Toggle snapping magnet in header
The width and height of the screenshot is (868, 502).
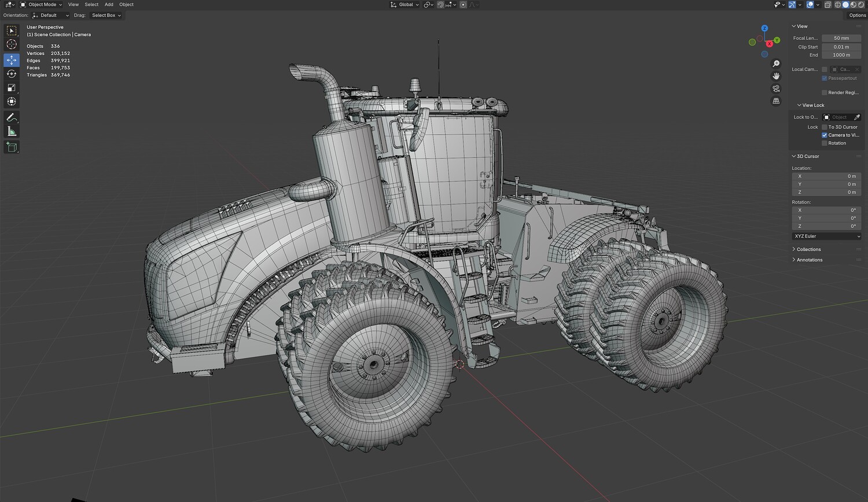[440, 5]
